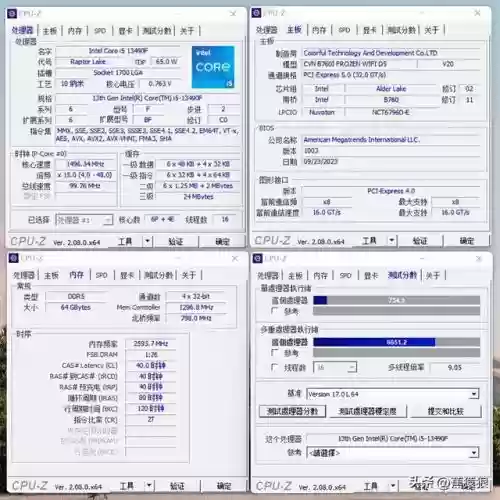Switch to 处理器 tab in benchmark window
Screen dimensions: 500x500
(x=268, y=276)
